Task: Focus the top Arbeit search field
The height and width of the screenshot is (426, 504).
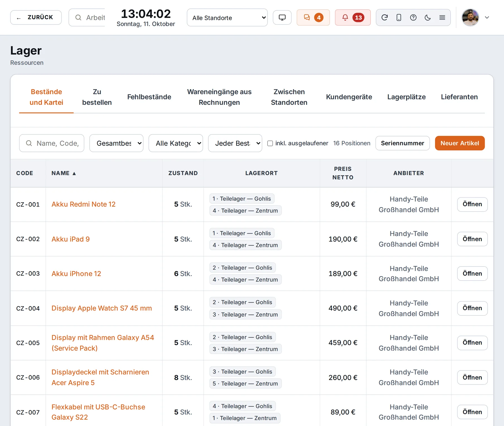Action: pyautogui.click(x=87, y=18)
